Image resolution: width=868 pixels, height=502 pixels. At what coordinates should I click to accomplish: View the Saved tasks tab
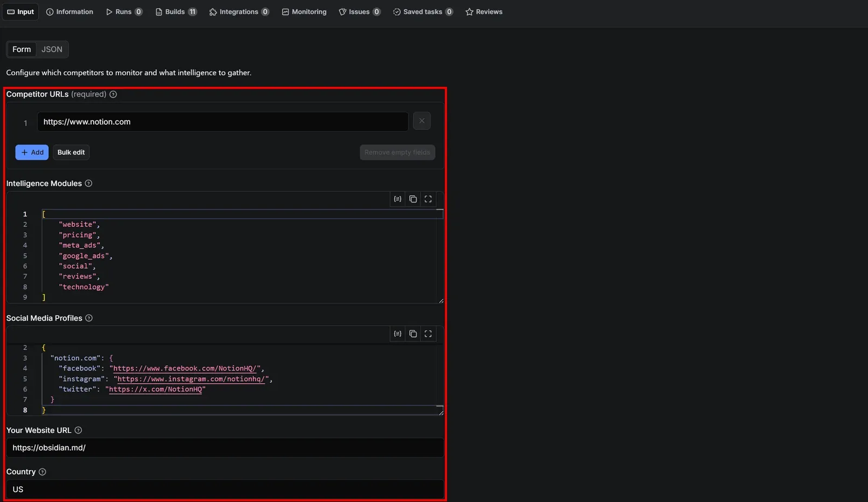423,11
